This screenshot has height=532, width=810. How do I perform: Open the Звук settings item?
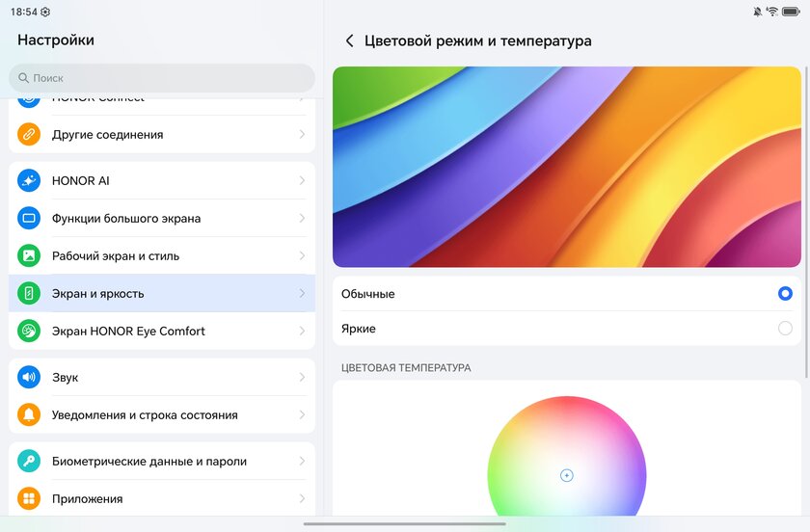tap(162, 377)
